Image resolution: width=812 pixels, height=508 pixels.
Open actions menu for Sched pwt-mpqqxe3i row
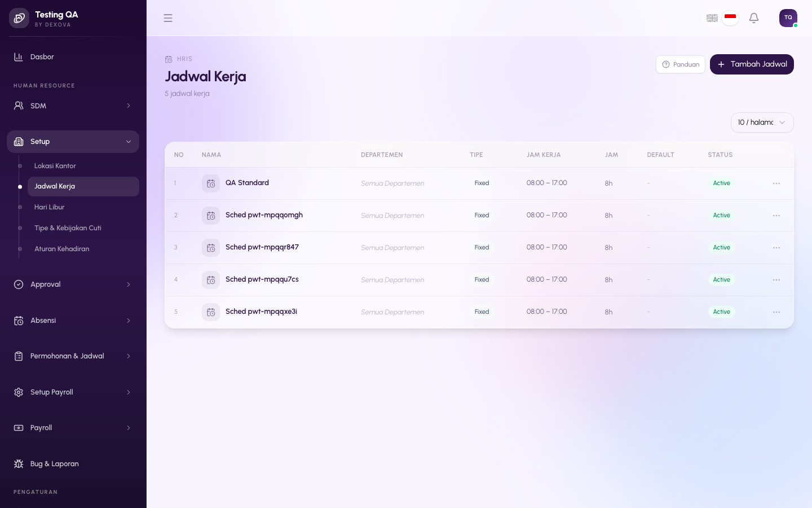[x=776, y=312]
